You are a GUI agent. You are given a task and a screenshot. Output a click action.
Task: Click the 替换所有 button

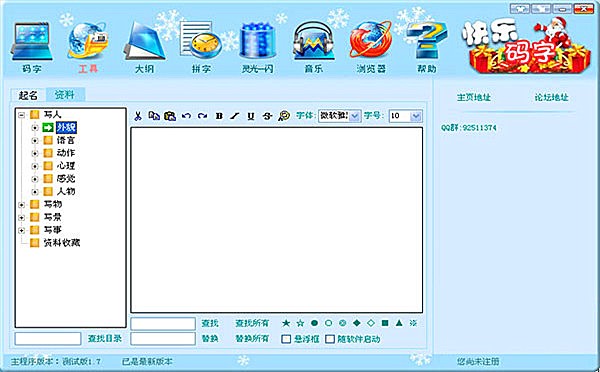pos(252,339)
